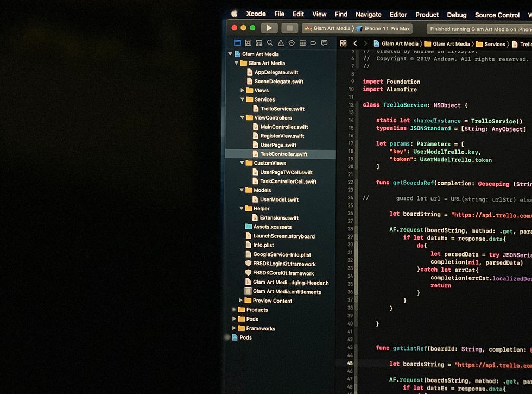Image resolution: width=532 pixels, height=394 pixels.
Task: Expand the Preview Content folder
Action: pos(240,300)
